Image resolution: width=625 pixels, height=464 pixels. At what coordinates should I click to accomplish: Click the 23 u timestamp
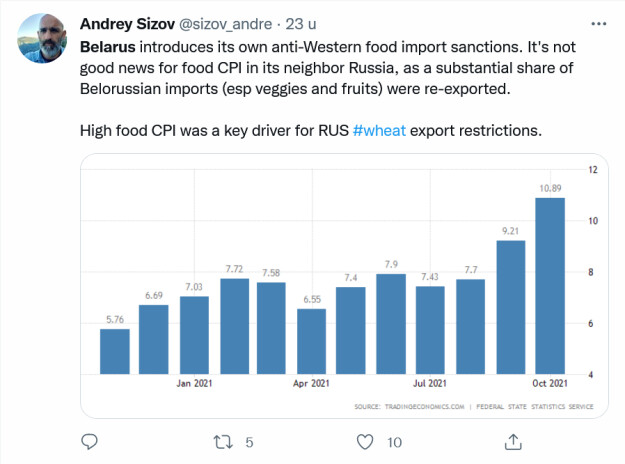pyautogui.click(x=298, y=23)
